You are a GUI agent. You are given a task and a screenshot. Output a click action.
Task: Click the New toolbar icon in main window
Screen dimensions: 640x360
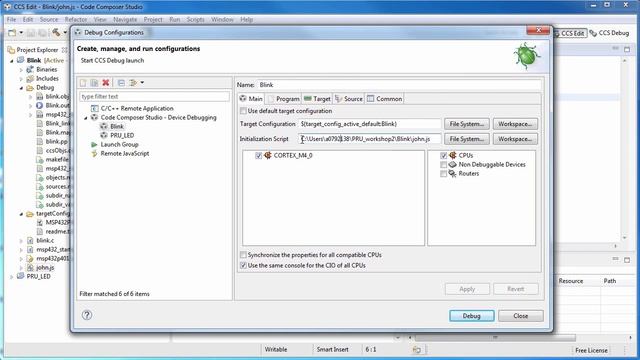tap(12, 33)
